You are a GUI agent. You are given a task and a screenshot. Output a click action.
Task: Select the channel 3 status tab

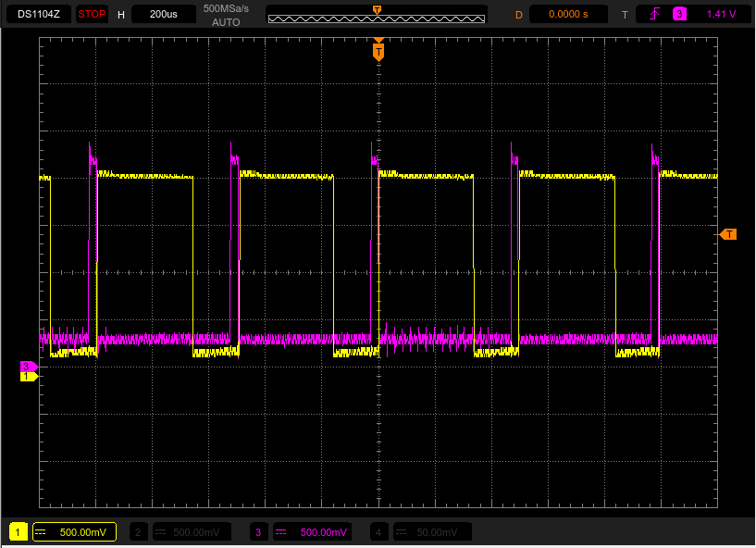pos(259,531)
